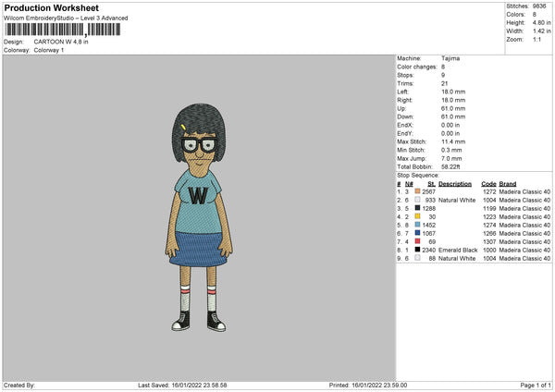
Task: Click thread code '1274'
Action: pyautogui.click(x=489, y=225)
